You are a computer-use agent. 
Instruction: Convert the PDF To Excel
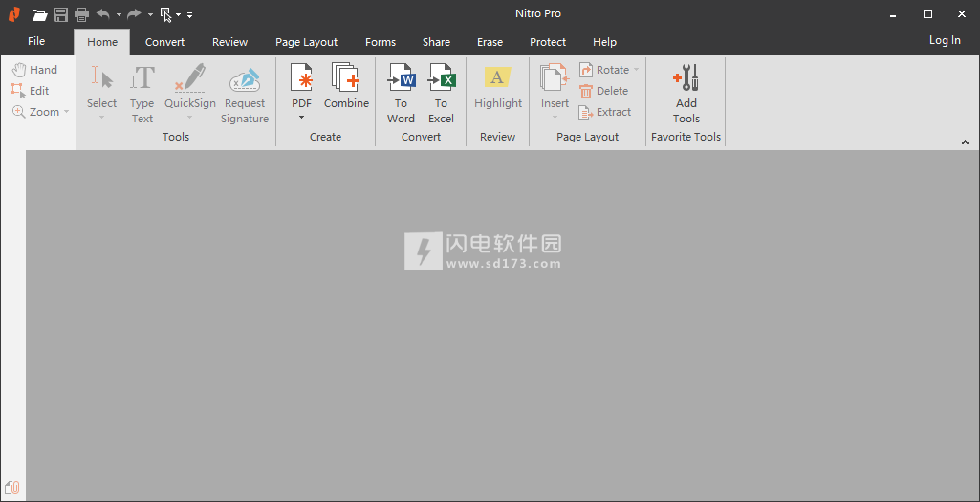442,94
